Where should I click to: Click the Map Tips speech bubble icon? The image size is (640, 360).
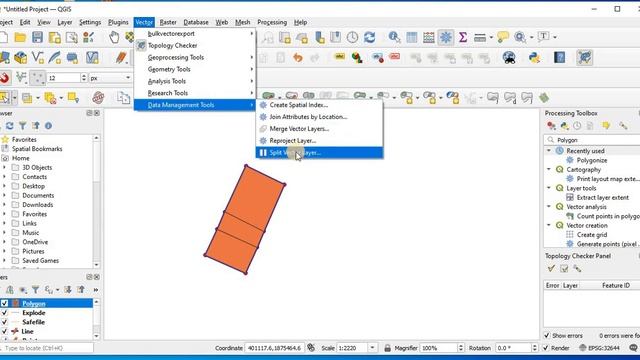pos(503,38)
